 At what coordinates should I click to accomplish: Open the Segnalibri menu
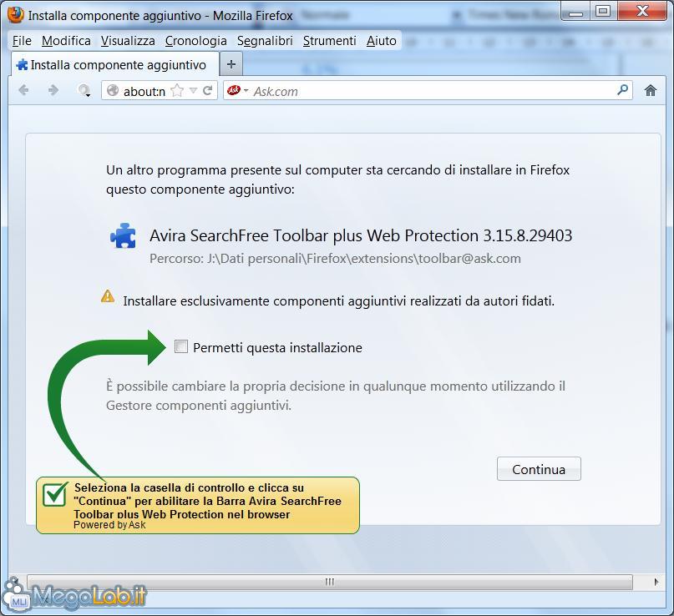(x=265, y=41)
